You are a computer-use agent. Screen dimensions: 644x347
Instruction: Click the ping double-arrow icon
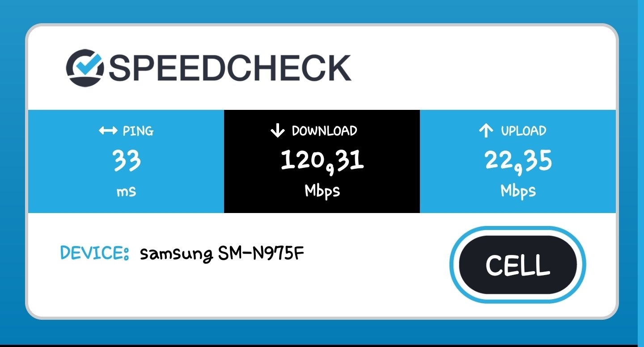[x=108, y=131]
